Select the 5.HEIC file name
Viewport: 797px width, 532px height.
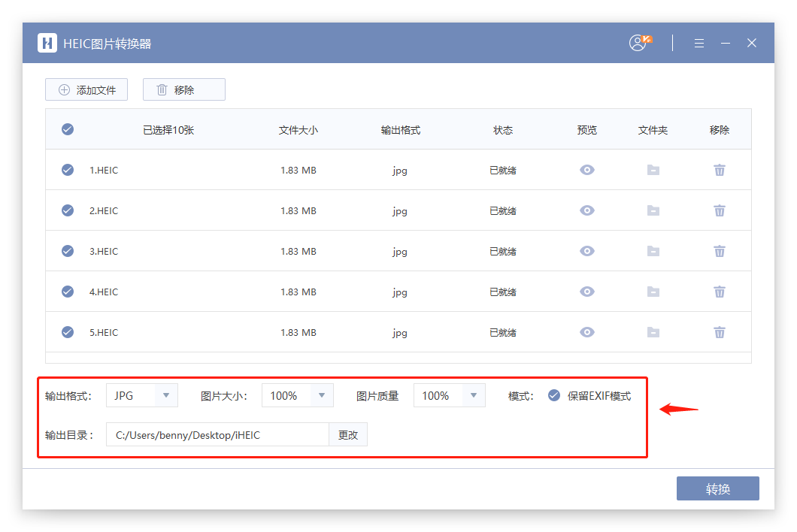(x=104, y=333)
